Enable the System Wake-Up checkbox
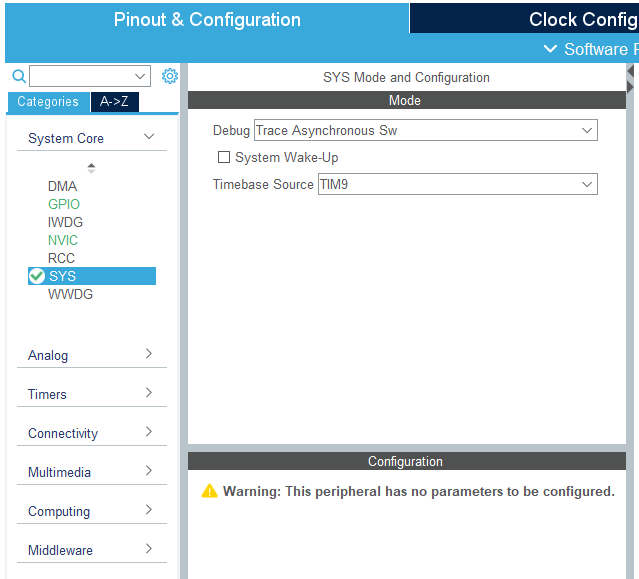 coord(224,157)
